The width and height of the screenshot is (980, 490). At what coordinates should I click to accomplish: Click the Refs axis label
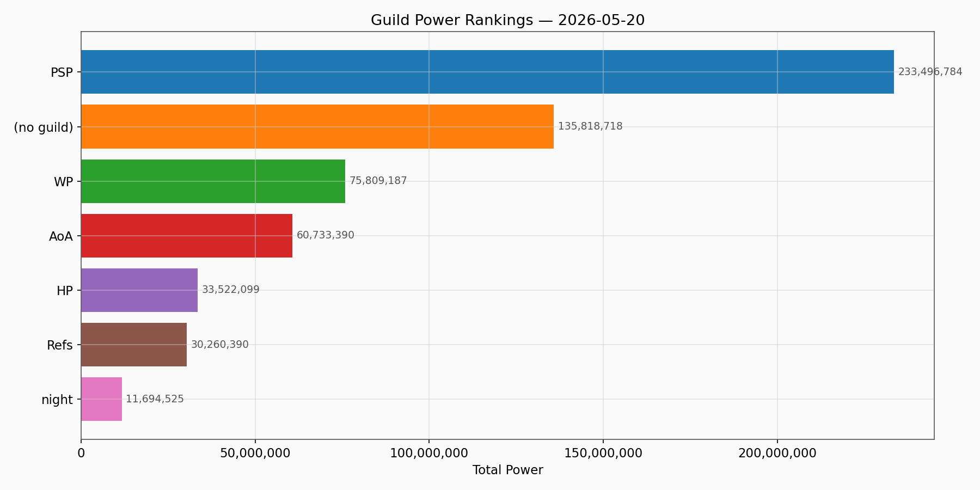[60, 345]
